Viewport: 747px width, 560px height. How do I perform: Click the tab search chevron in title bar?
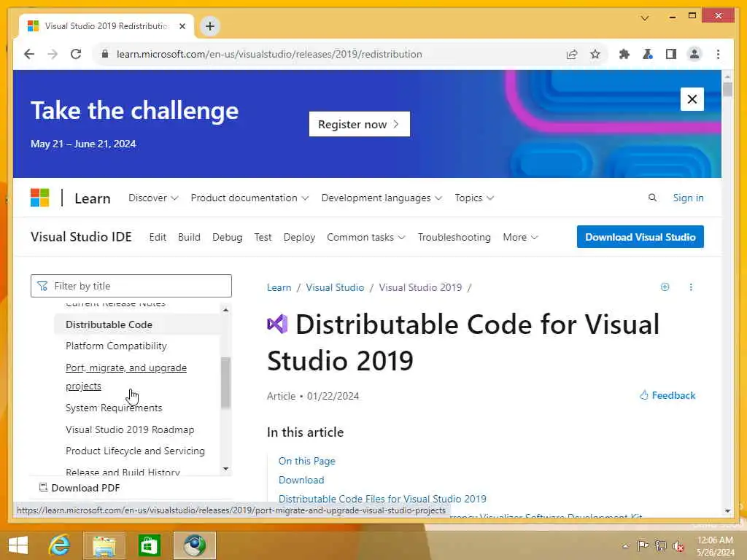point(645,18)
